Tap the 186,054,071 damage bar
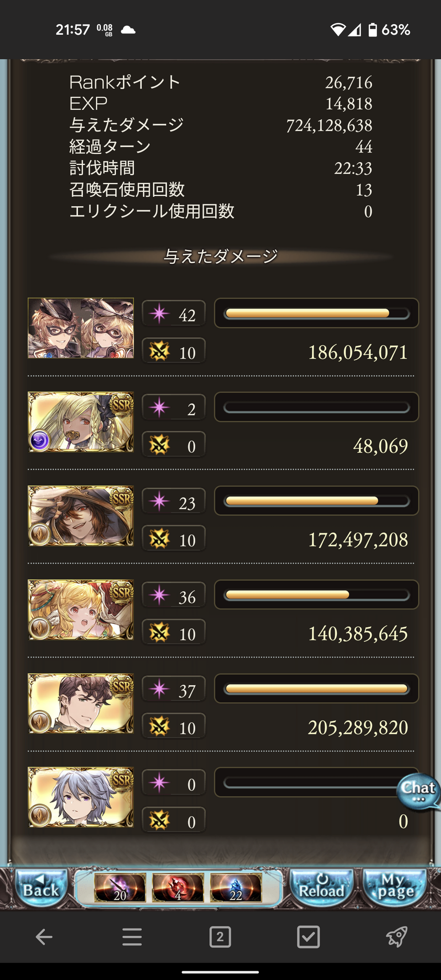This screenshot has height=980, width=441. pos(316,313)
